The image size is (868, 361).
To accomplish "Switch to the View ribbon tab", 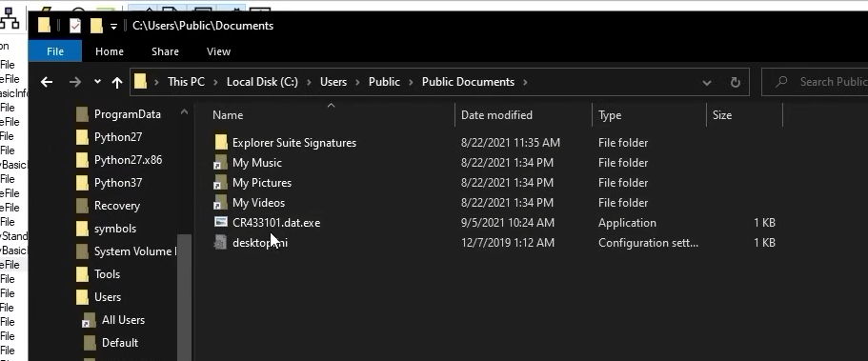I will click(218, 51).
